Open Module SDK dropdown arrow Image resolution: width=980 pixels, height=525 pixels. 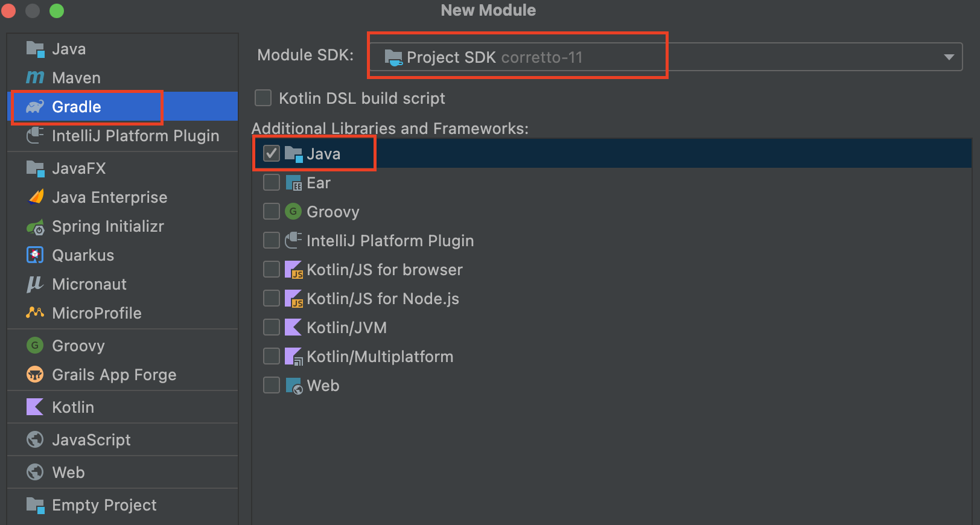949,57
